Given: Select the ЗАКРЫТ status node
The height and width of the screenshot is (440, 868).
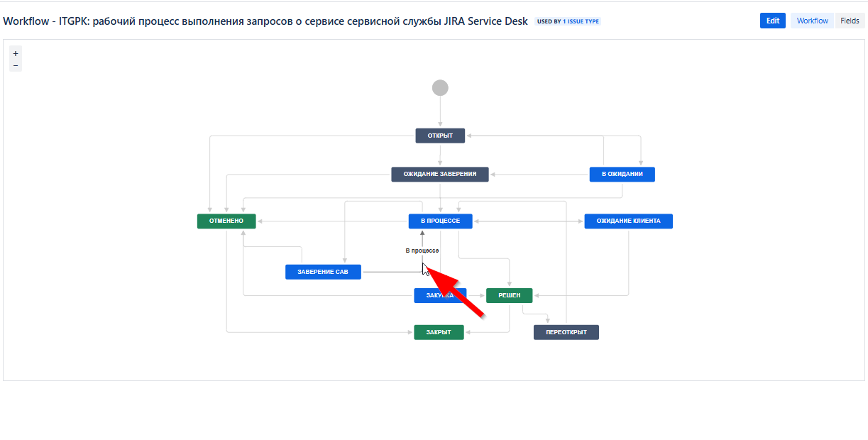Looking at the screenshot, I should (439, 332).
